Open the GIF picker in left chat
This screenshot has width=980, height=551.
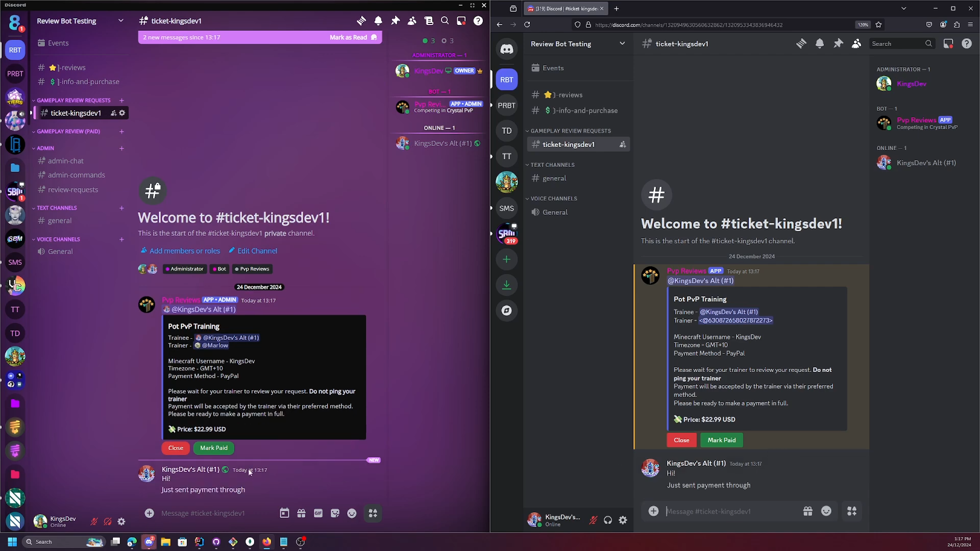pos(318,513)
